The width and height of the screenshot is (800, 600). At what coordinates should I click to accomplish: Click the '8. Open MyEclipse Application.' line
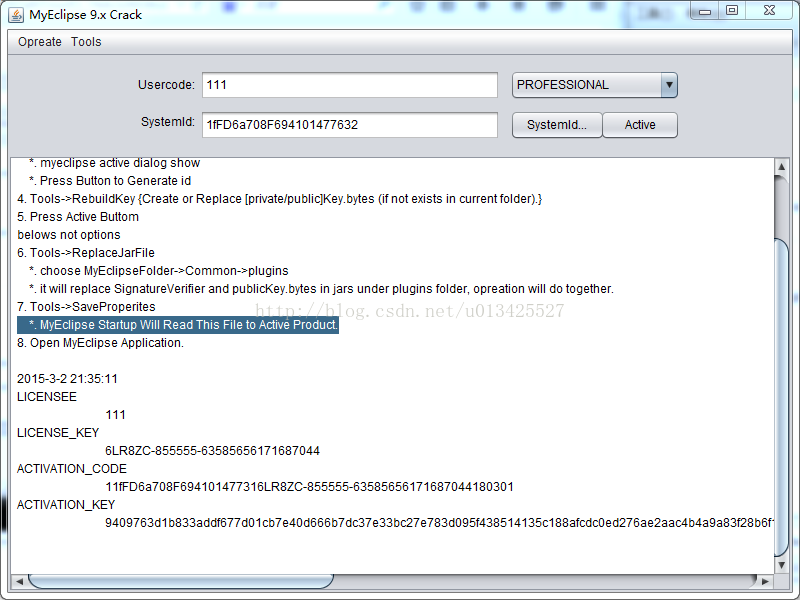pyautogui.click(x=101, y=343)
